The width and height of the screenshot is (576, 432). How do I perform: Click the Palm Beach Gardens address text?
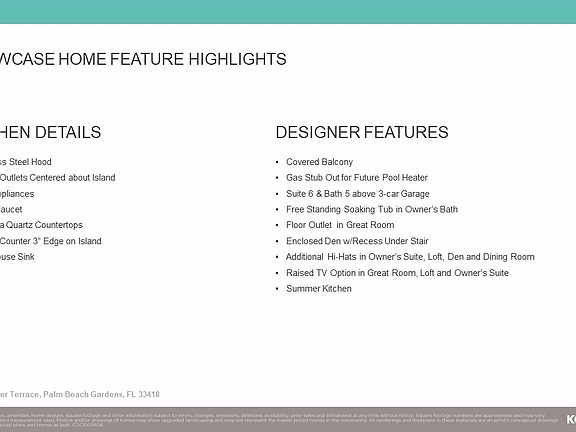pos(80,394)
